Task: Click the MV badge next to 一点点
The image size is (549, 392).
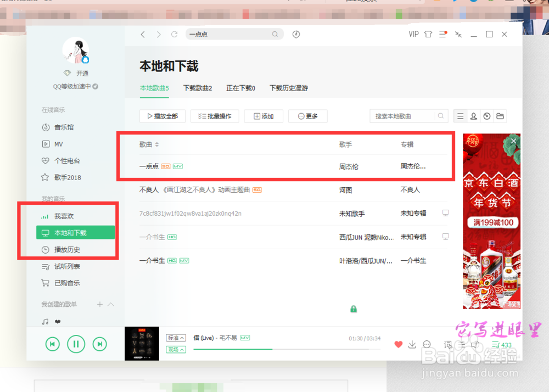Action: [x=178, y=166]
